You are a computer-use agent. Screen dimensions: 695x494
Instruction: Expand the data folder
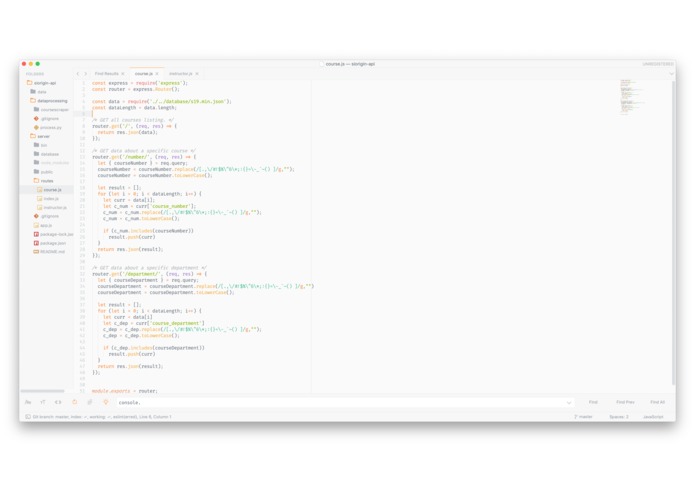pyautogui.click(x=38, y=92)
